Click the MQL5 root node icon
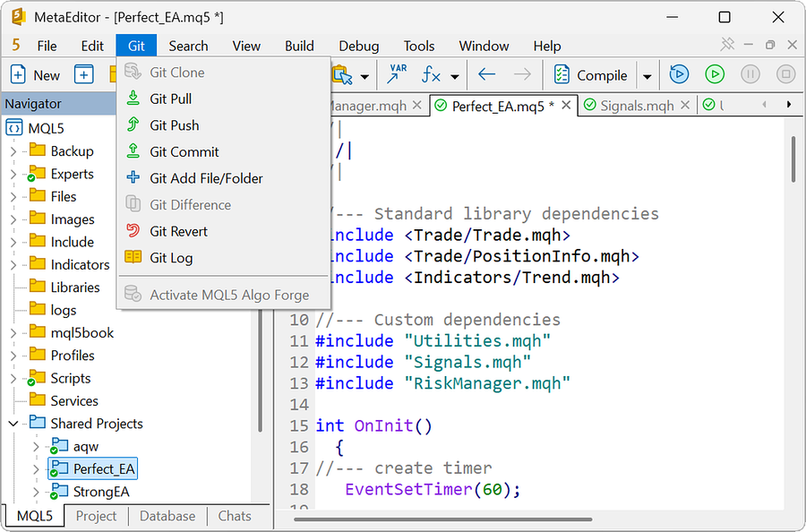The width and height of the screenshot is (806, 532). click(14, 127)
